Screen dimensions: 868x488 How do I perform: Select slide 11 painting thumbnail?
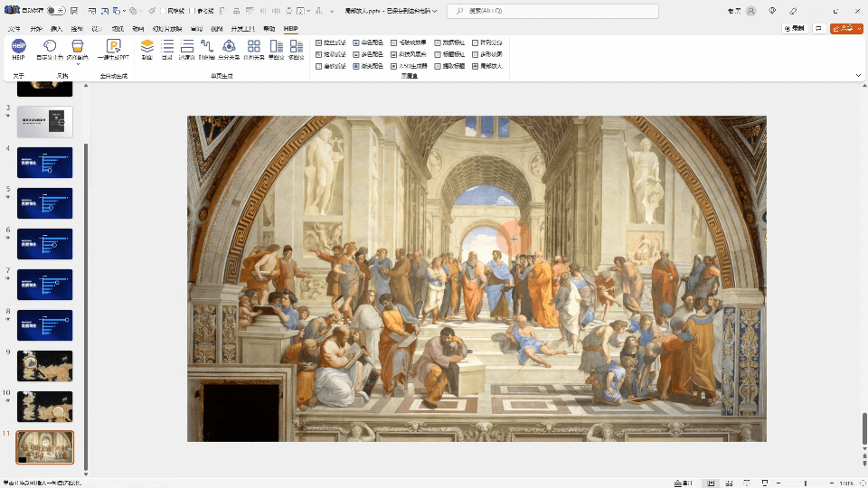point(45,447)
